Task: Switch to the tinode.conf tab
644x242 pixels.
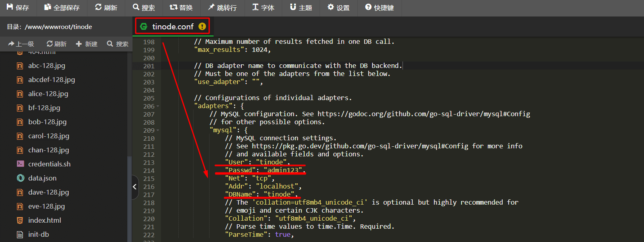Action: 173,27
